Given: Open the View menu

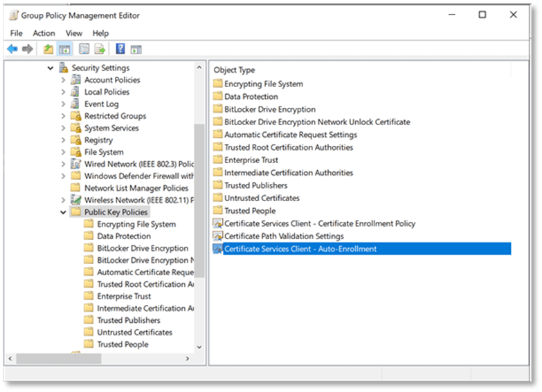Looking at the screenshot, I should 73,33.
